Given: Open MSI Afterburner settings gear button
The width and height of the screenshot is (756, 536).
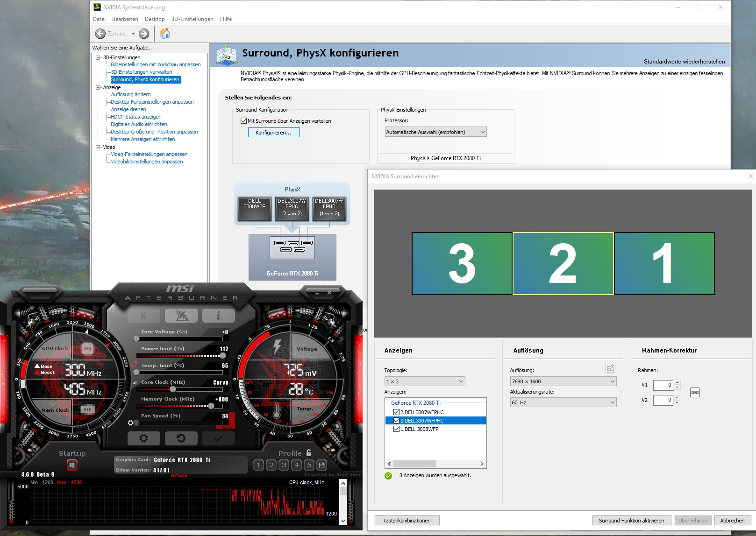Looking at the screenshot, I should pos(144,438).
